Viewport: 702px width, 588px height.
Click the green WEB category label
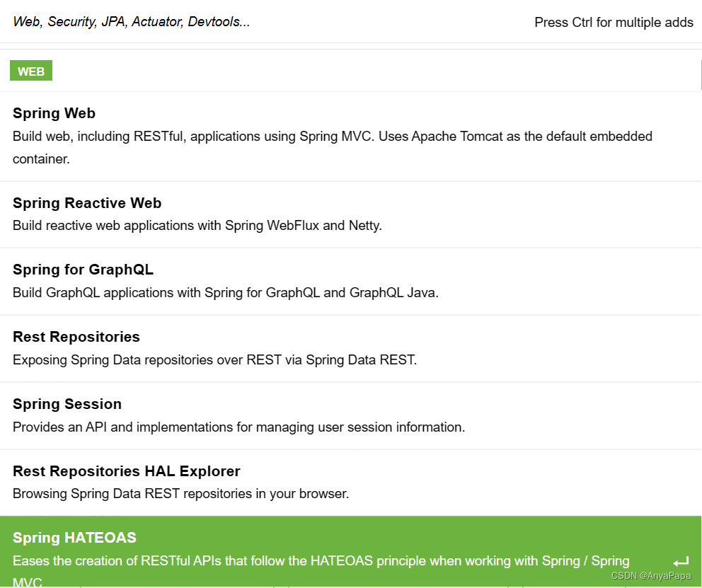click(x=31, y=71)
